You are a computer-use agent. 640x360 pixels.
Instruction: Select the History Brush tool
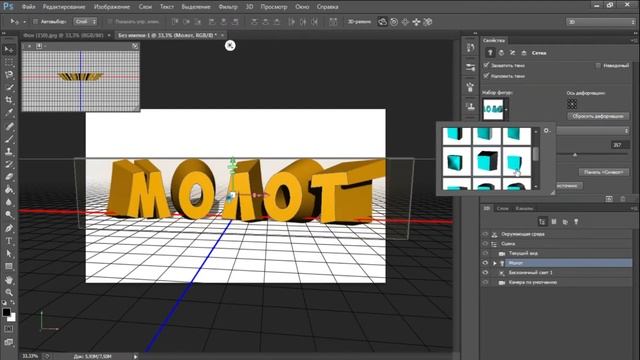[9, 164]
